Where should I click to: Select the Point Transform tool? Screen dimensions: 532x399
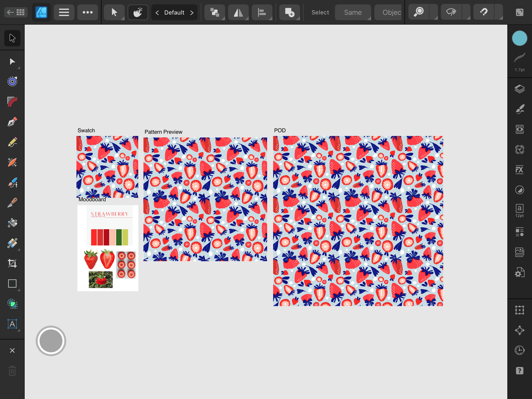[x=12, y=82]
